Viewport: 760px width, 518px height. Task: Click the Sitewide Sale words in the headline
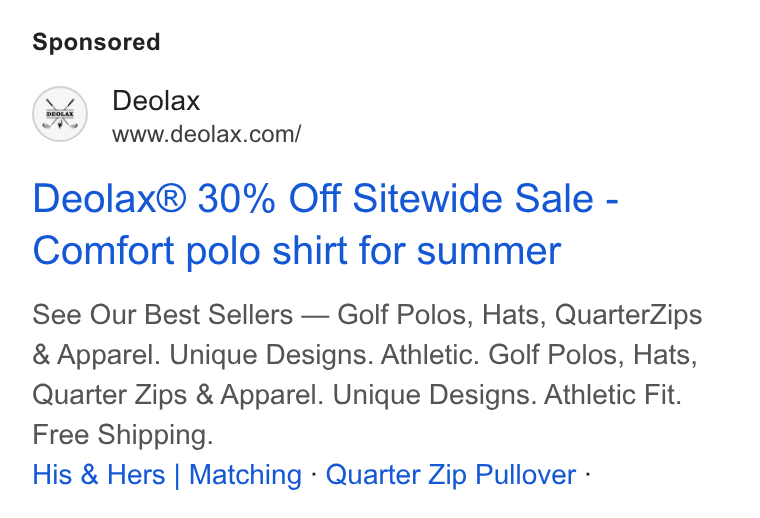pos(473,199)
